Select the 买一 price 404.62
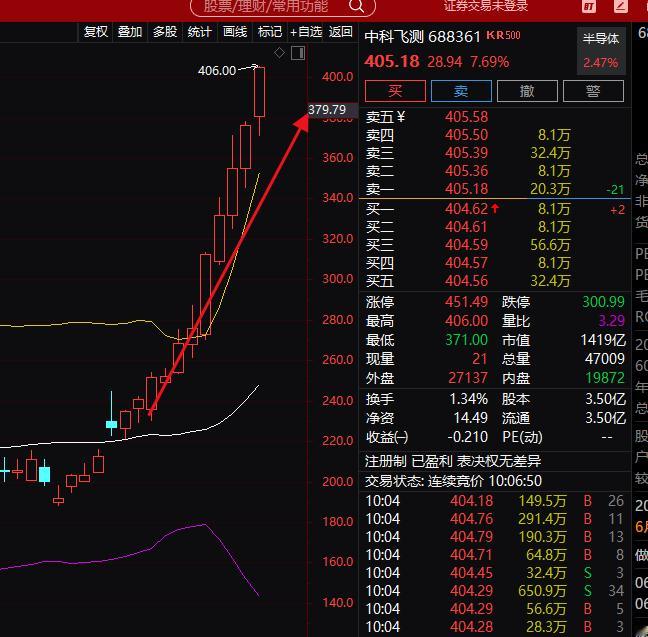The width and height of the screenshot is (648, 637). click(467, 209)
